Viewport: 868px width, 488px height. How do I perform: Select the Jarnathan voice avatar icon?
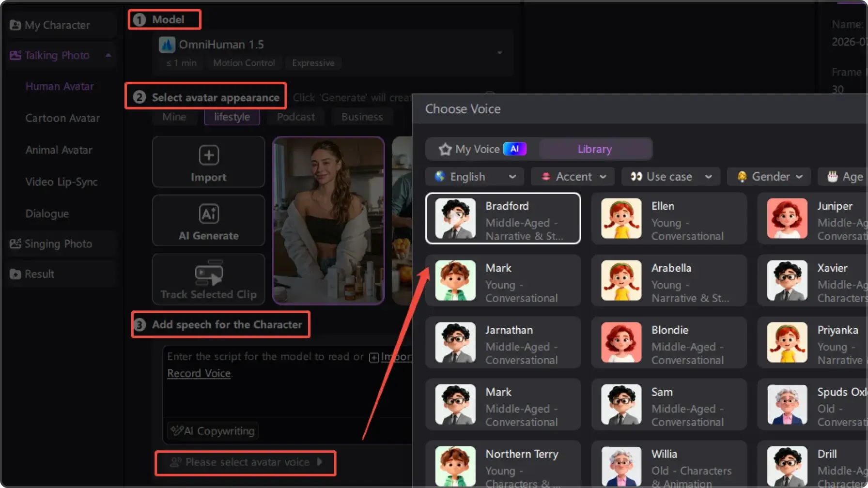coord(455,343)
